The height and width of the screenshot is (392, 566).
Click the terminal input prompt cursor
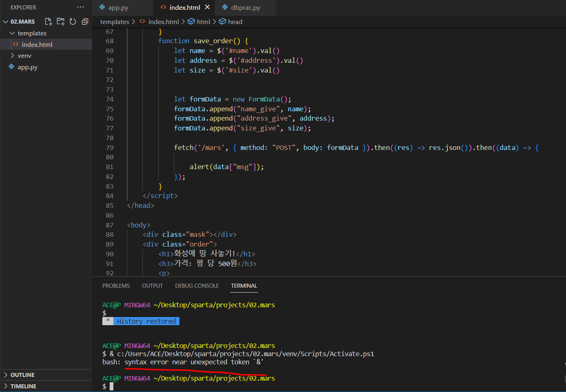[111, 386]
